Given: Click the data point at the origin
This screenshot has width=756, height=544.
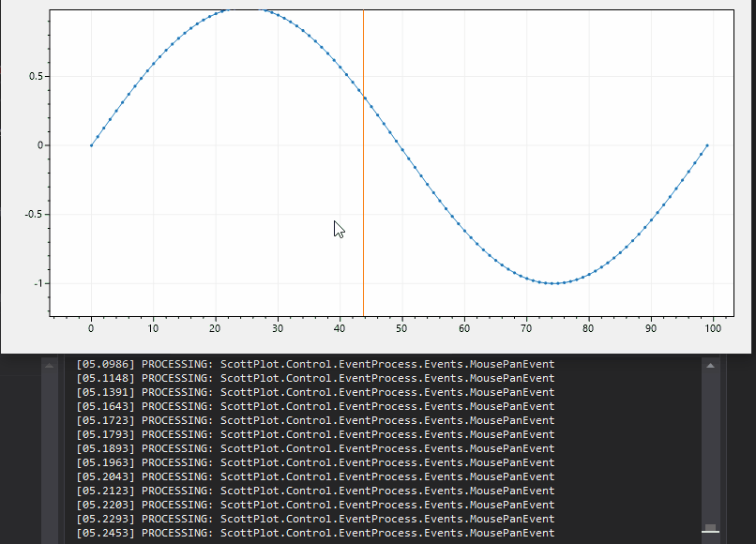Looking at the screenshot, I should (91, 144).
